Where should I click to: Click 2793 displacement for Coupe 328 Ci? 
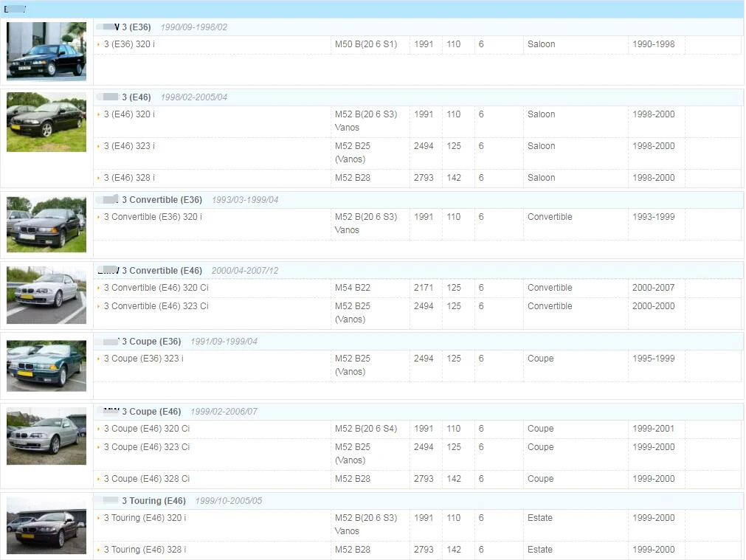click(424, 479)
